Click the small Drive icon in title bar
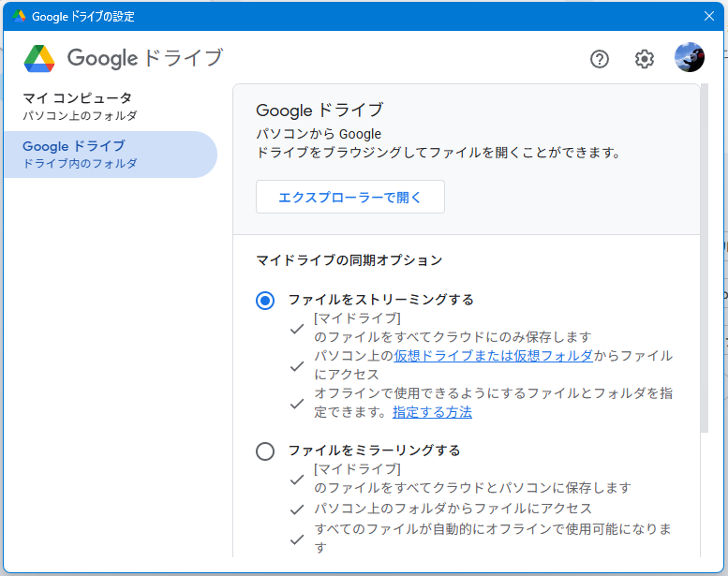The height and width of the screenshot is (576, 728). (x=19, y=16)
